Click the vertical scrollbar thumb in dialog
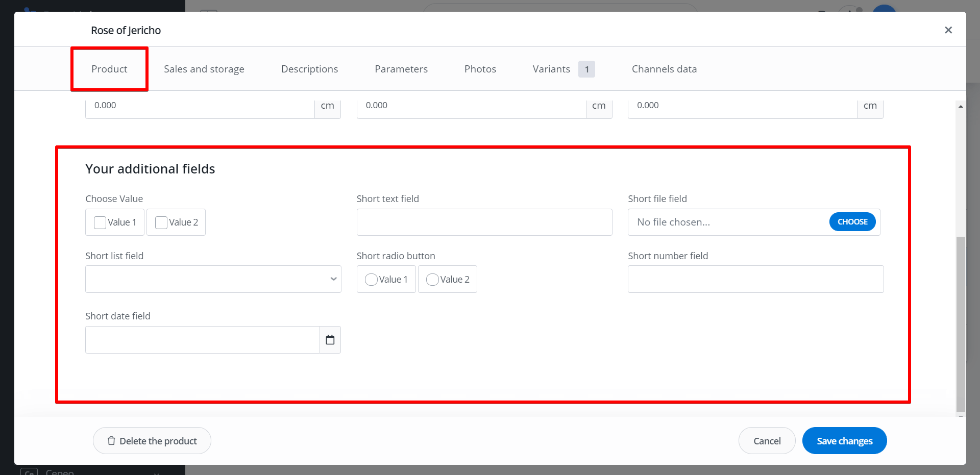 point(961,324)
